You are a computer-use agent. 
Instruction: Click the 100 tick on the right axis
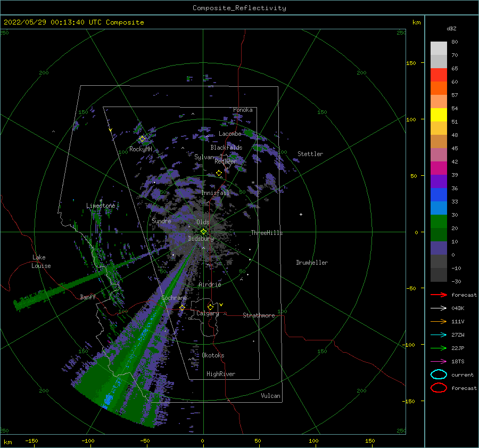tap(411, 119)
